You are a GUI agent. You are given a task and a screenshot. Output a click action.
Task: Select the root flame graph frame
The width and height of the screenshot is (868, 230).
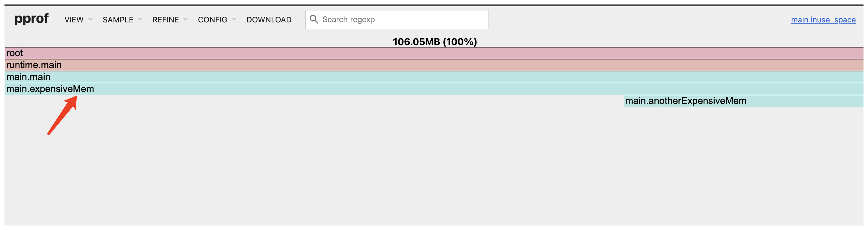434,53
